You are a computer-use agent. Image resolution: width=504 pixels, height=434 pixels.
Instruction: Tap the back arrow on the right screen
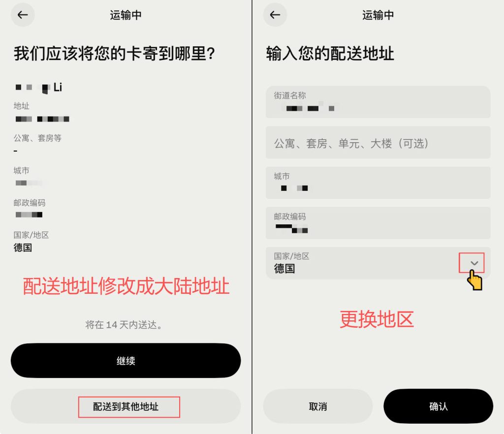[x=275, y=15]
